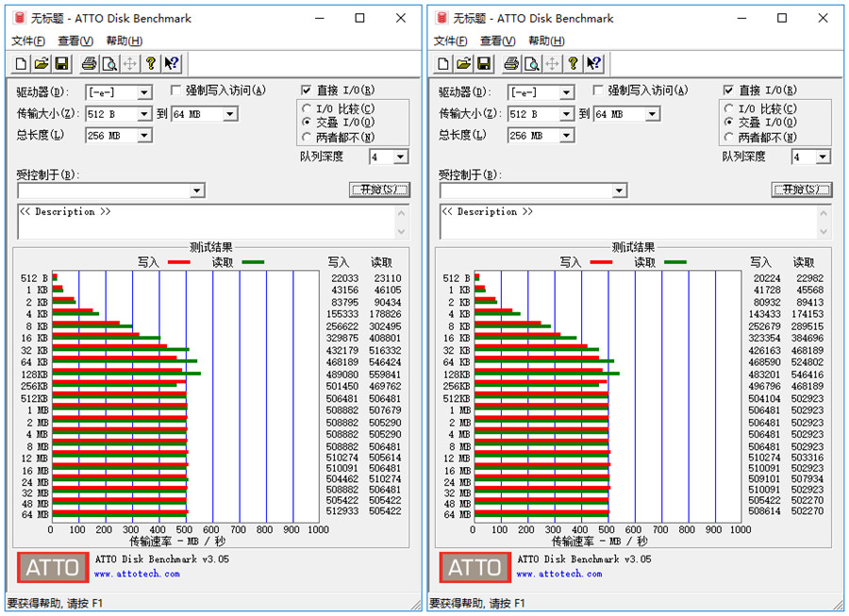Viewport: 849px width, 616px height.
Task: Enable 强制写入访问 checkbox in left window
Action: (176, 91)
